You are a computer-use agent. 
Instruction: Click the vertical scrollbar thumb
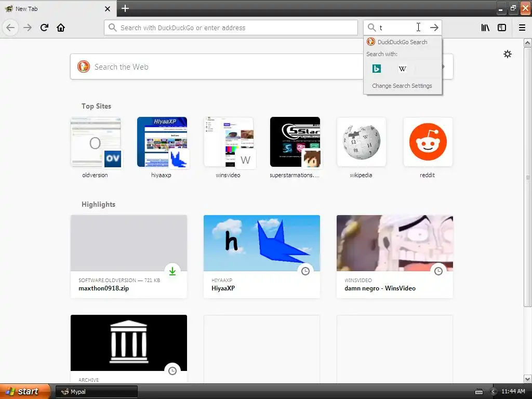click(x=527, y=177)
